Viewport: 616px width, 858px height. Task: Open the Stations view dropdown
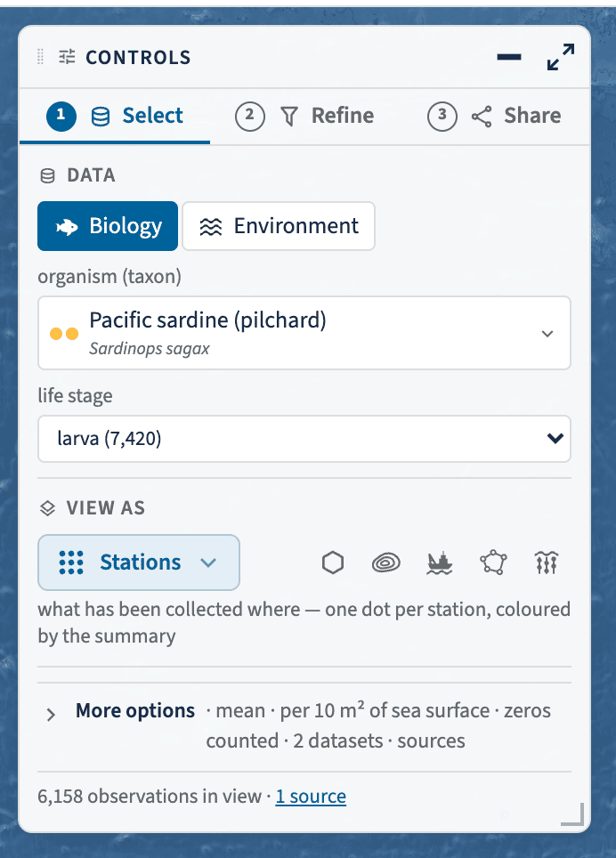pyautogui.click(x=138, y=562)
